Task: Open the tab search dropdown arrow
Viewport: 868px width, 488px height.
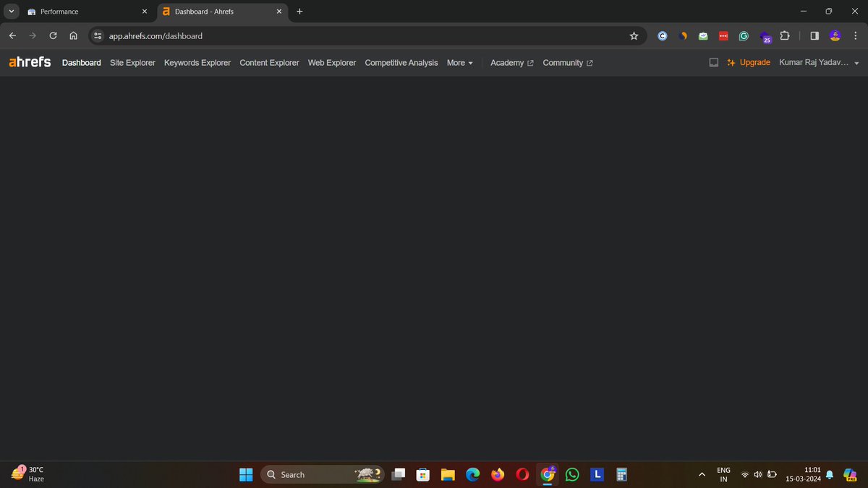Action: tap(11, 12)
